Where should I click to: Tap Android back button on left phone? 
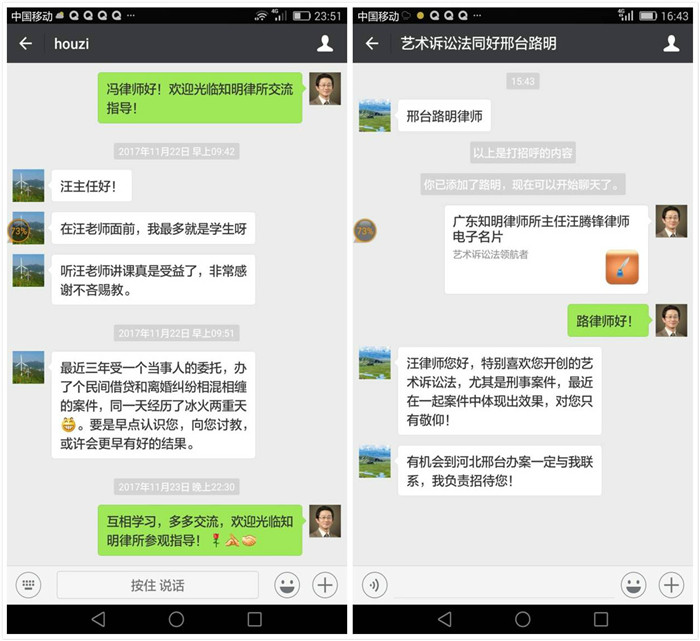tap(98, 619)
